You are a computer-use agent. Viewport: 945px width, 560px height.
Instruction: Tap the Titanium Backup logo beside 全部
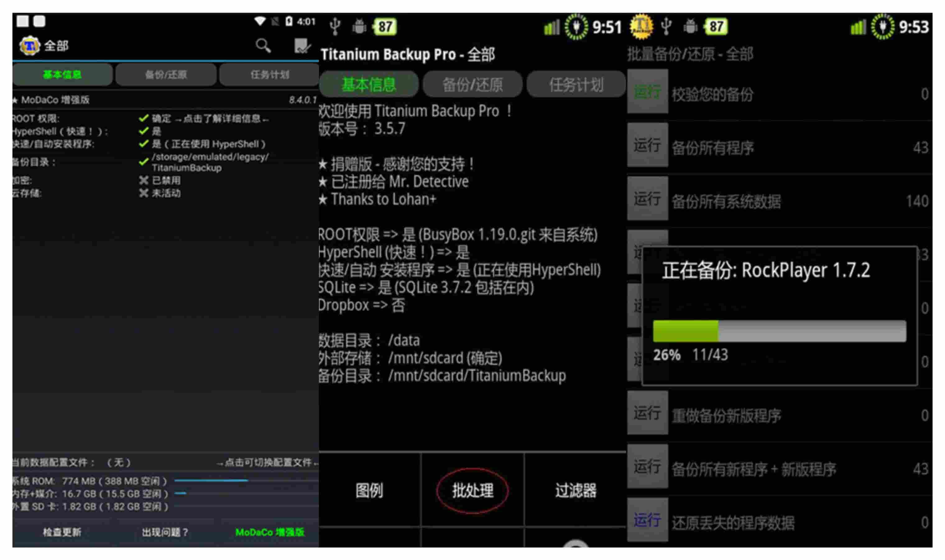click(x=30, y=46)
